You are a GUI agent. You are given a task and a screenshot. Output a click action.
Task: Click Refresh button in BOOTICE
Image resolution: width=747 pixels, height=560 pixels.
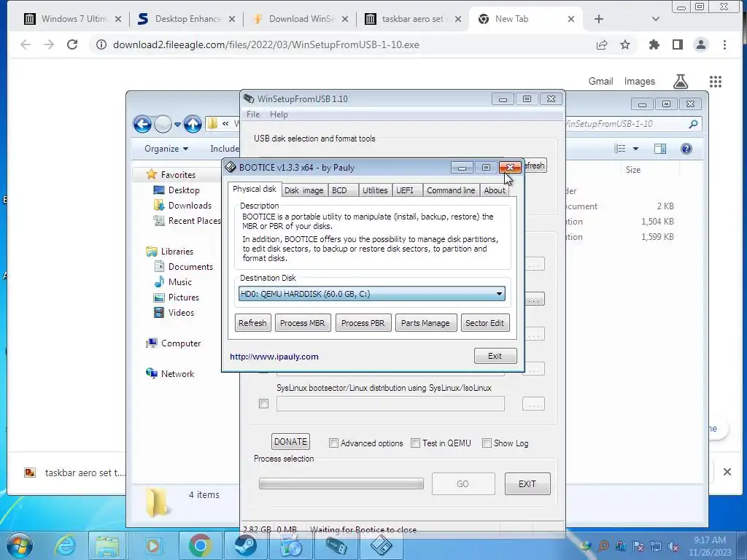(x=252, y=323)
